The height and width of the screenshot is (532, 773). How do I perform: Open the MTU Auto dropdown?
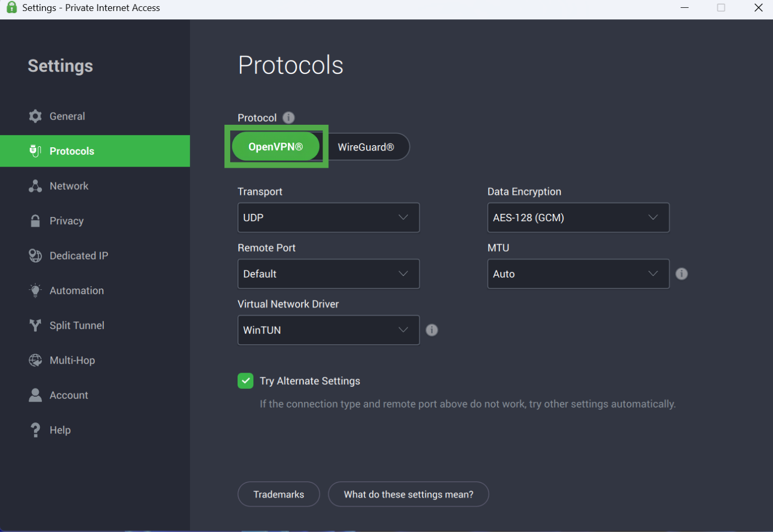(578, 274)
